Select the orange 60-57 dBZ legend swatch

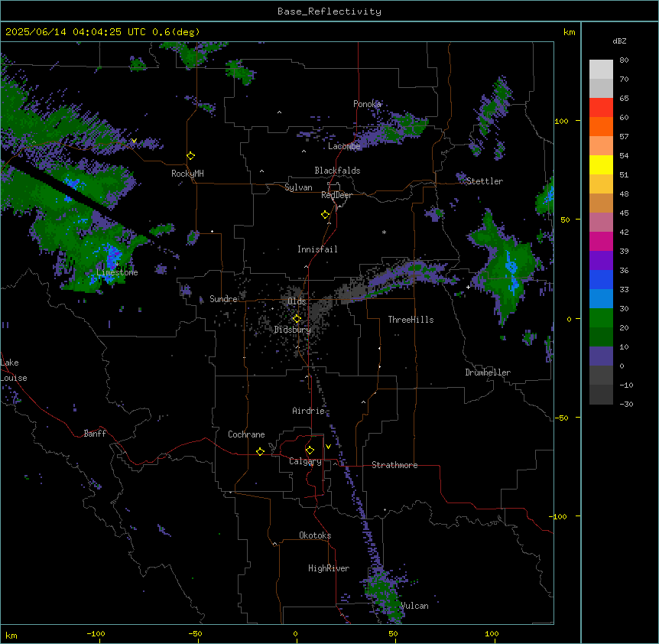pos(601,126)
